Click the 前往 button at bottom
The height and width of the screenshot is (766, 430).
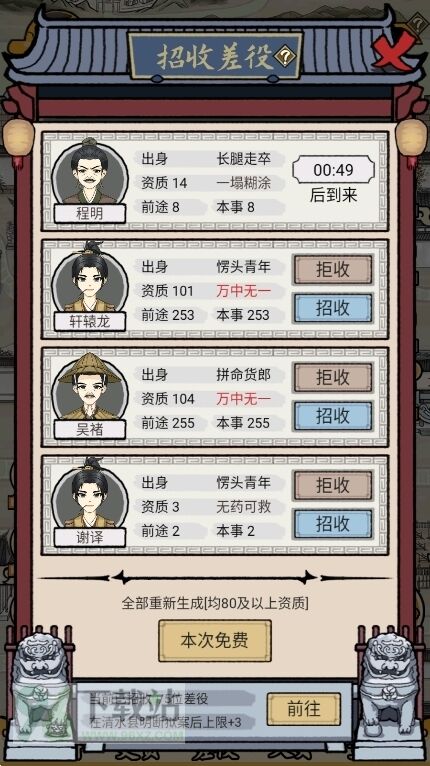tap(303, 709)
